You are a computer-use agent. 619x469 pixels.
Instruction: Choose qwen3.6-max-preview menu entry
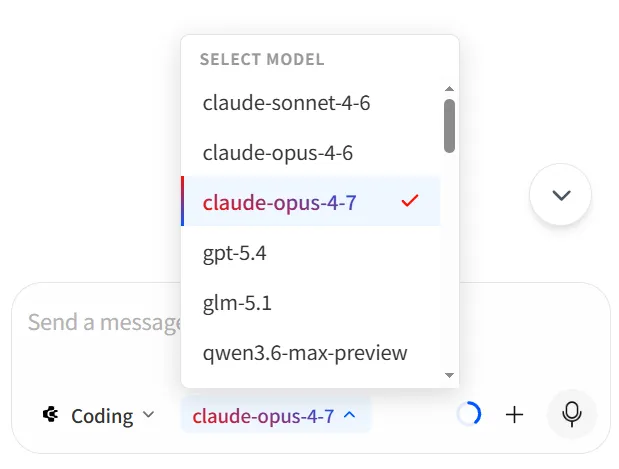point(305,352)
